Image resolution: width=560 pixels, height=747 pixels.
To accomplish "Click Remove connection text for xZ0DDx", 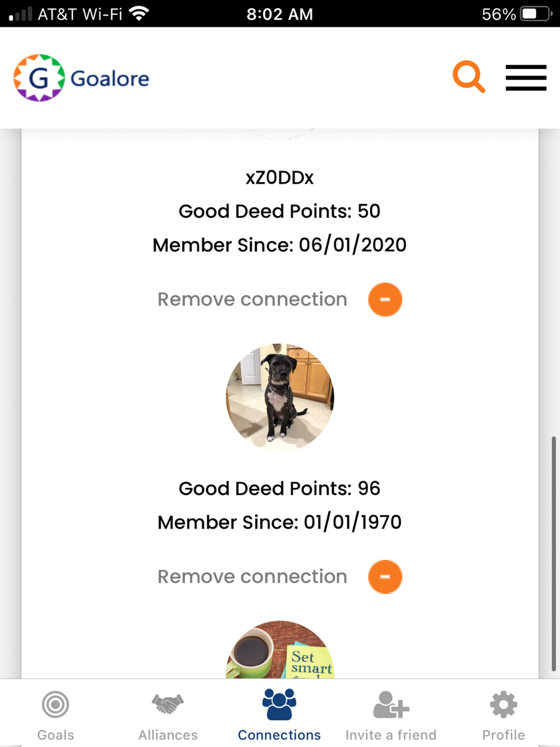I will [253, 299].
